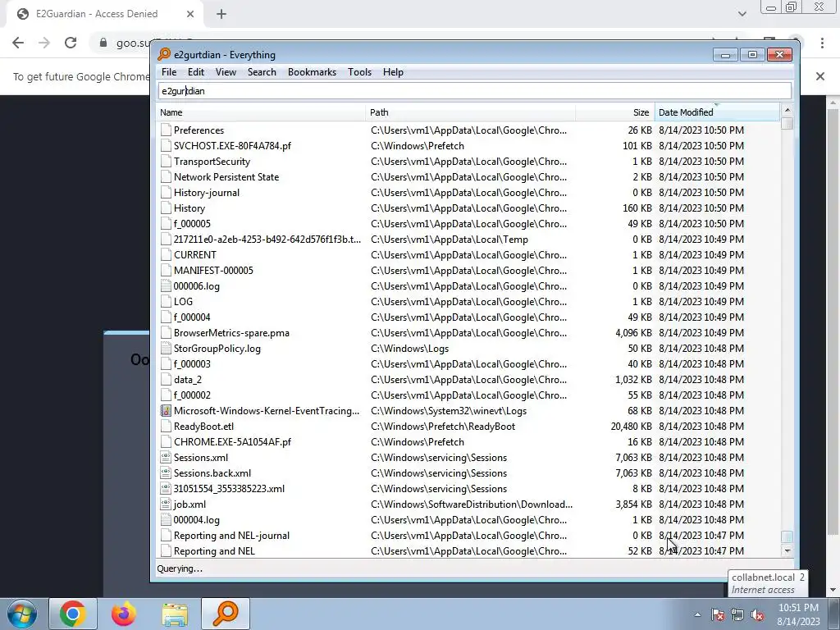Click the LOG file name

[x=183, y=302]
